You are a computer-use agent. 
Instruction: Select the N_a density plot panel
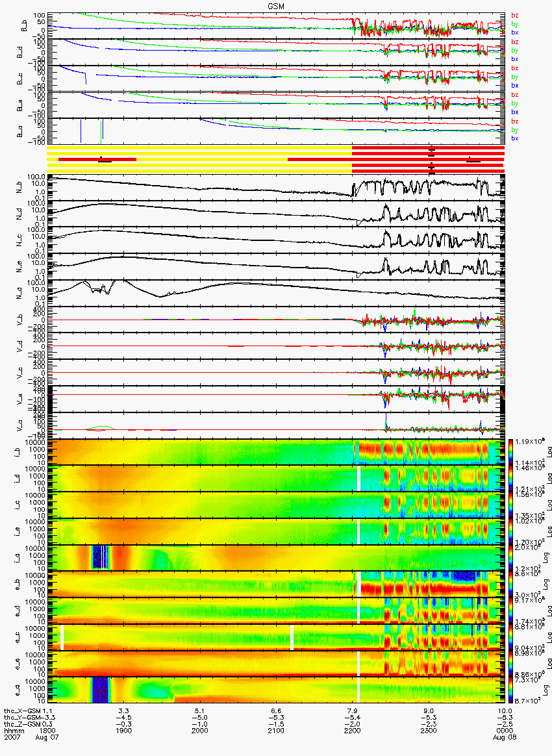pyautogui.click(x=276, y=293)
